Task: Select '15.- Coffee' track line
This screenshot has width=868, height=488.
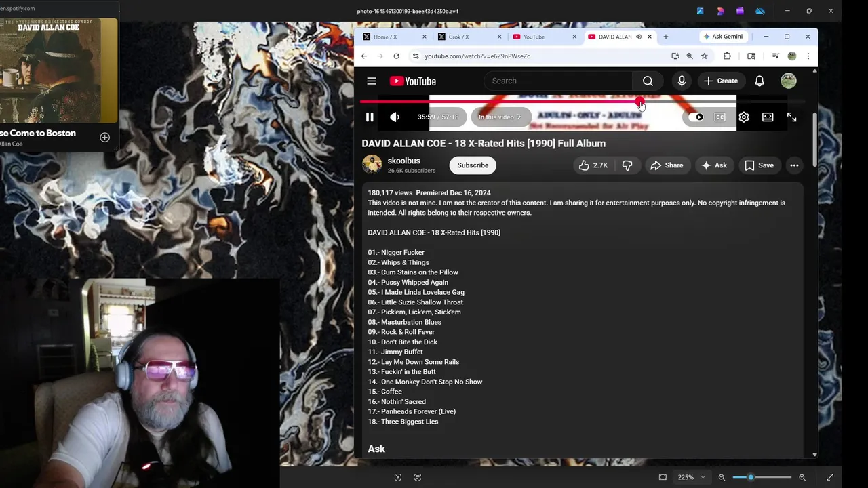Action: tap(384, 392)
